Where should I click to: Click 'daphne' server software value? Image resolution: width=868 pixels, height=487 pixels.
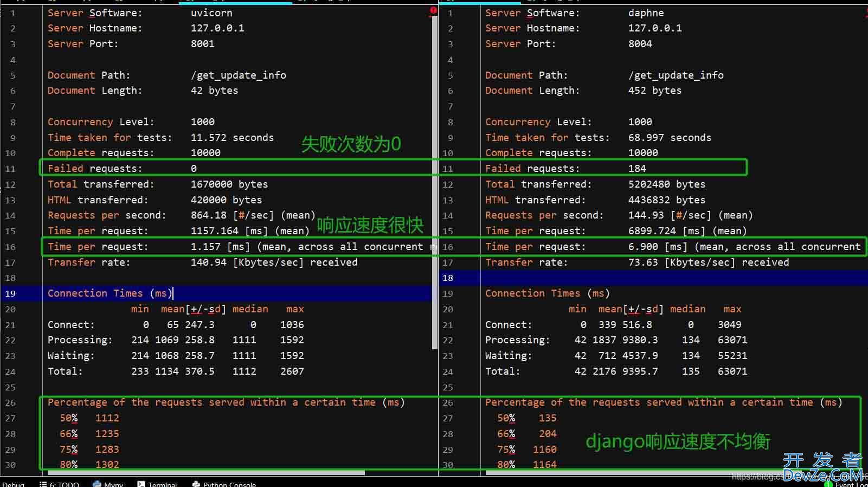(646, 12)
